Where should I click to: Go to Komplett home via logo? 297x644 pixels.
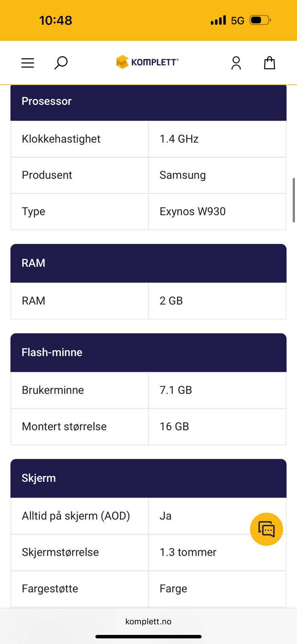(147, 62)
